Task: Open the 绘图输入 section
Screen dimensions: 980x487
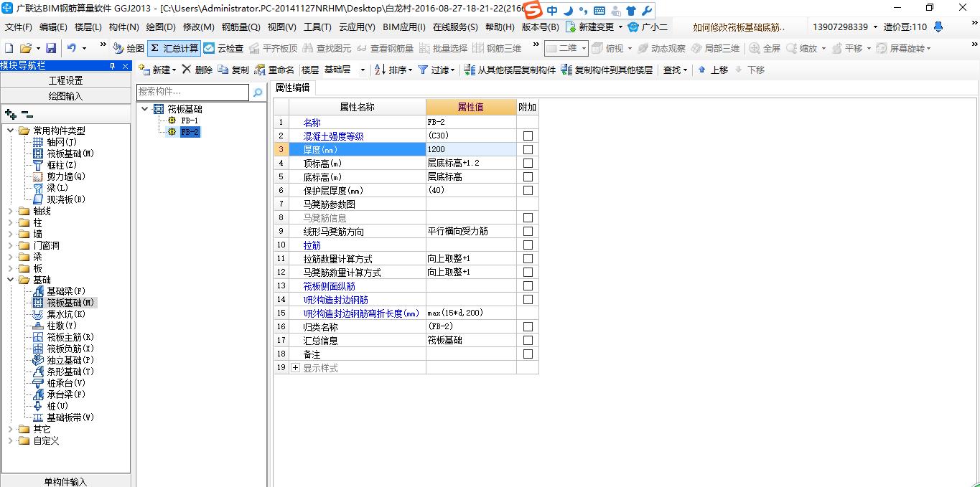Action: [65, 96]
